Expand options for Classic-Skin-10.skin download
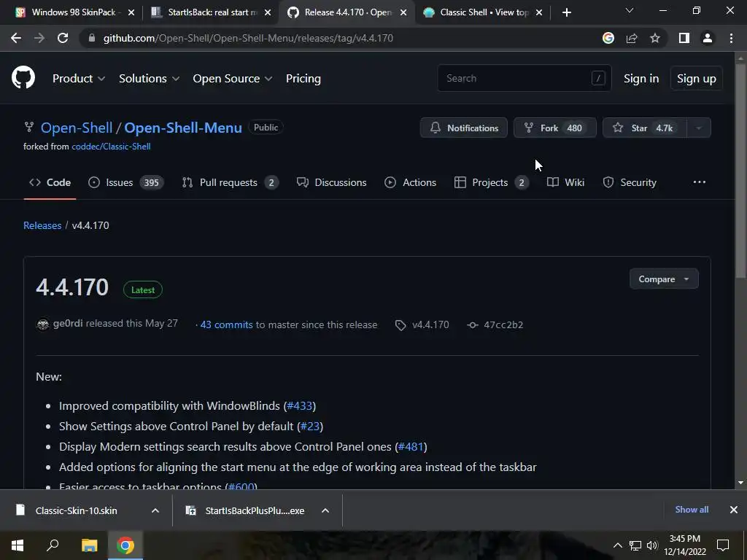This screenshot has height=560, width=747. point(155,510)
